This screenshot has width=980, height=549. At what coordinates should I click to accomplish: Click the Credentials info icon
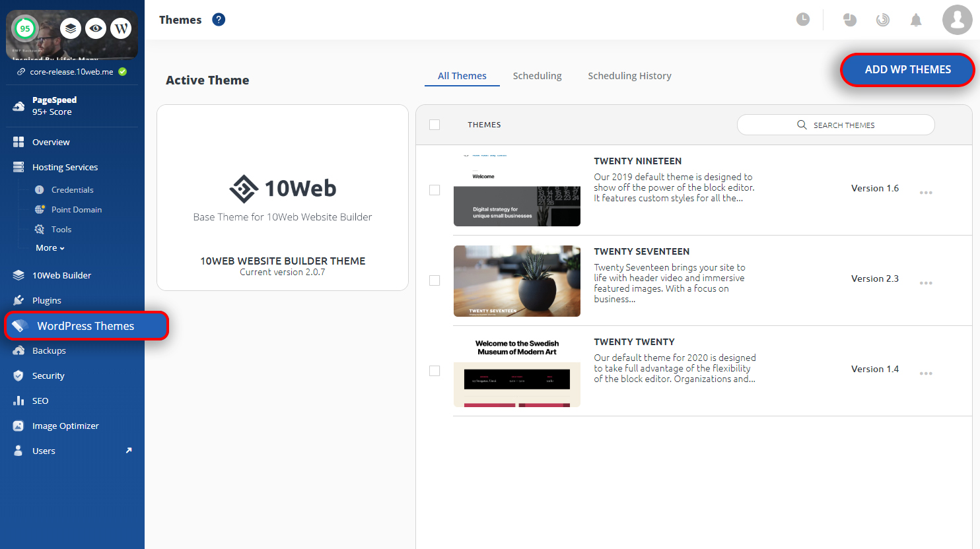pyautogui.click(x=40, y=189)
